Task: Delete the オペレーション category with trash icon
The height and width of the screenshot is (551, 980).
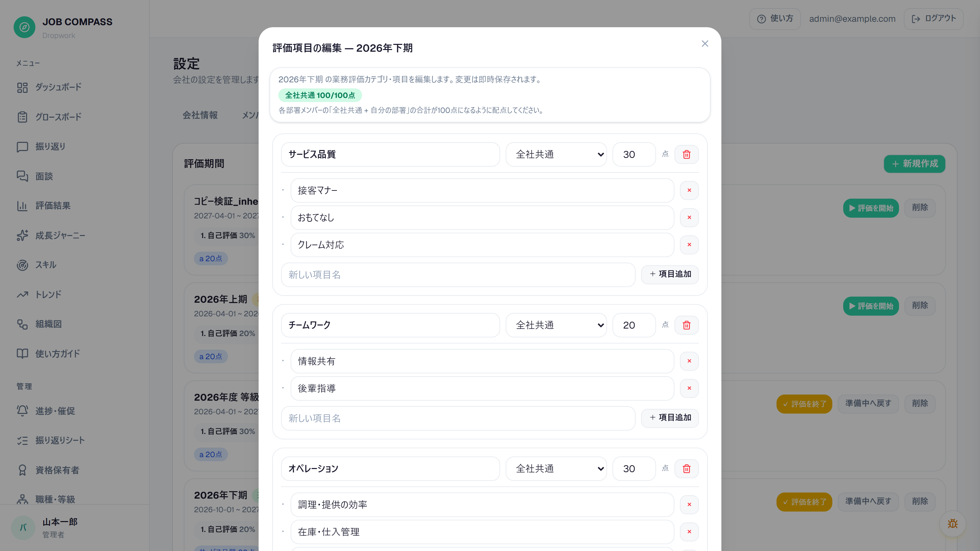Action: point(686,468)
